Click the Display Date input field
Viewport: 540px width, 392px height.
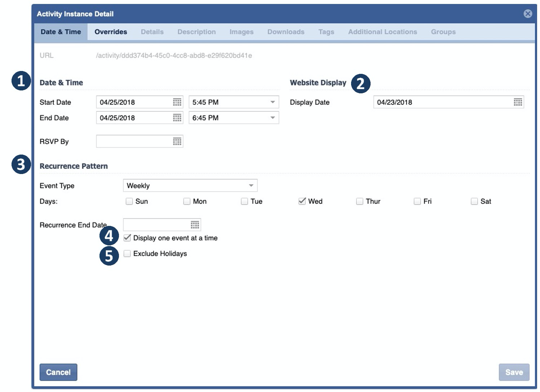[x=442, y=102]
